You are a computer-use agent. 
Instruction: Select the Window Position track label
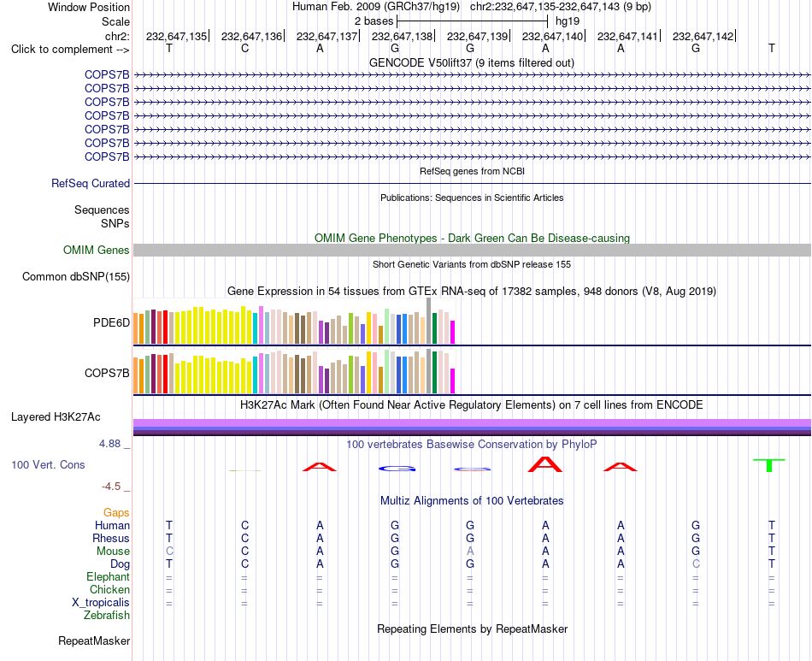[x=89, y=7]
